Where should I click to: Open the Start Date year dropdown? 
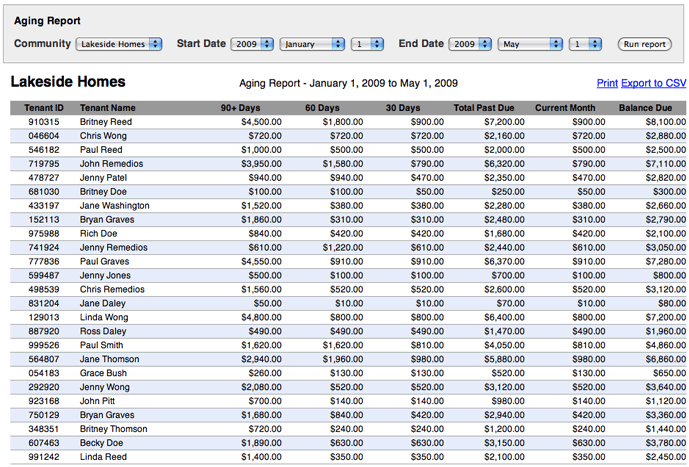[252, 44]
